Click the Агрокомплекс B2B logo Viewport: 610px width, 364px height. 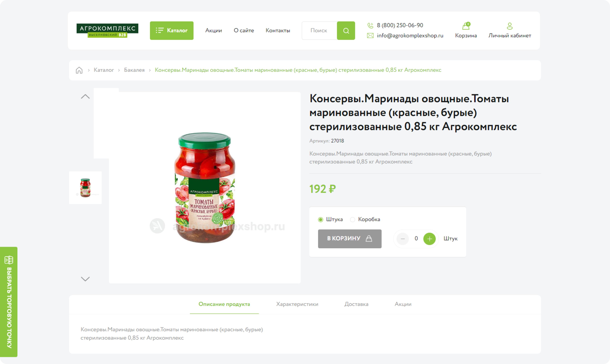coord(107,30)
